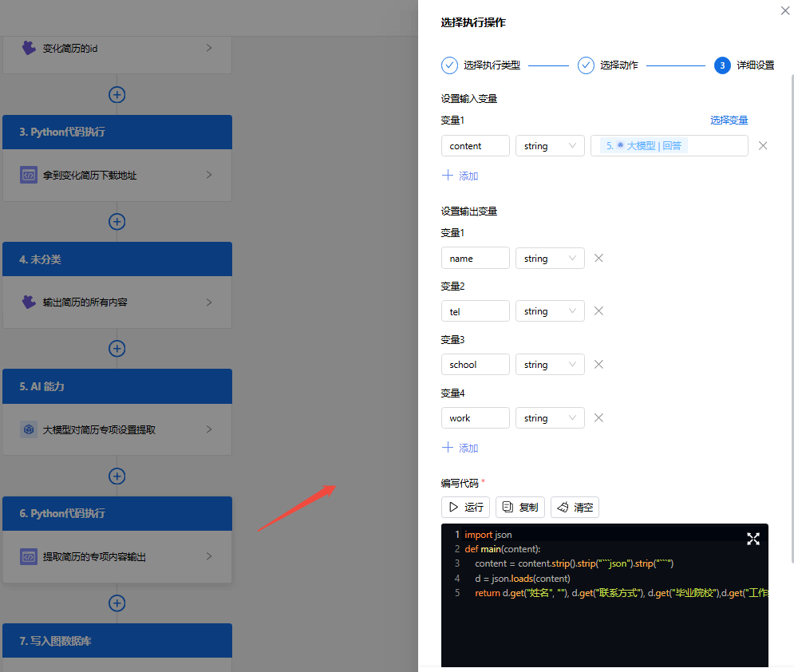
Task: Click the 选择执行类型 step checkmark icon
Action: point(449,65)
